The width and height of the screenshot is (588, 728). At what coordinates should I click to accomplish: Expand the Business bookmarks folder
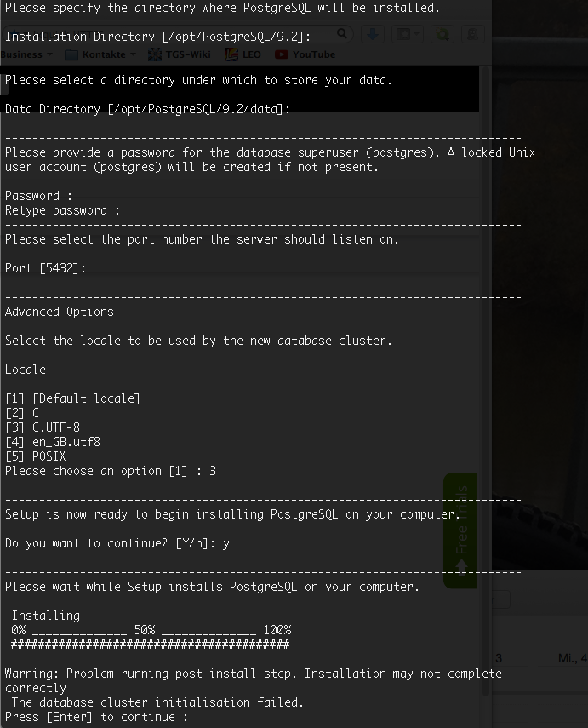coord(26,54)
